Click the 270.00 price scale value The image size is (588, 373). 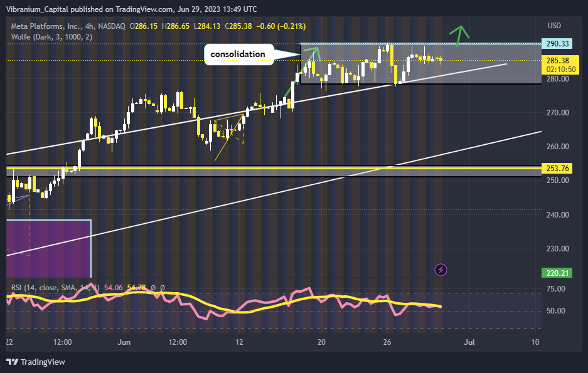pos(558,112)
